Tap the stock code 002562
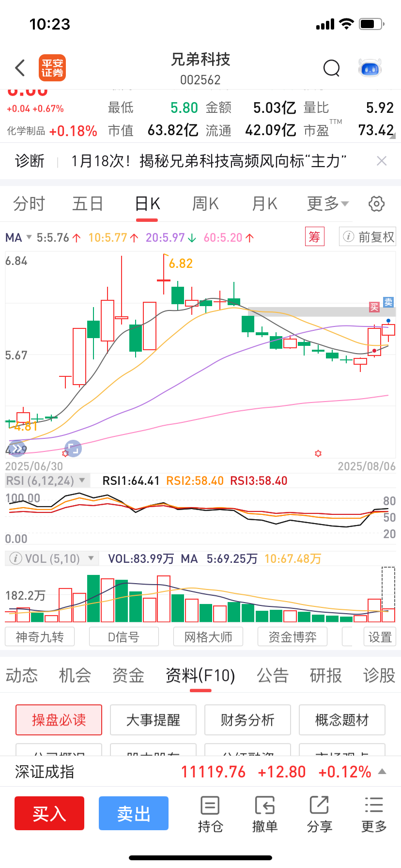 200,80
